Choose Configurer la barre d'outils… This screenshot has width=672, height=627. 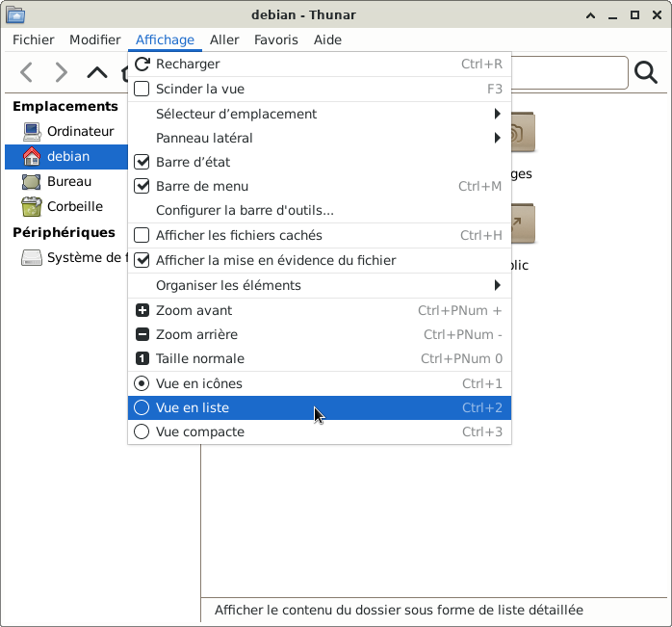point(320,211)
